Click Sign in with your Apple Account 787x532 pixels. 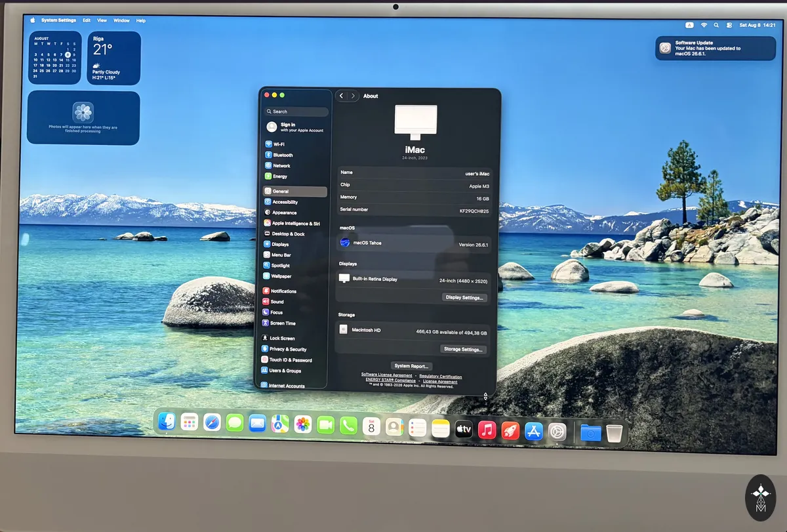(296, 127)
